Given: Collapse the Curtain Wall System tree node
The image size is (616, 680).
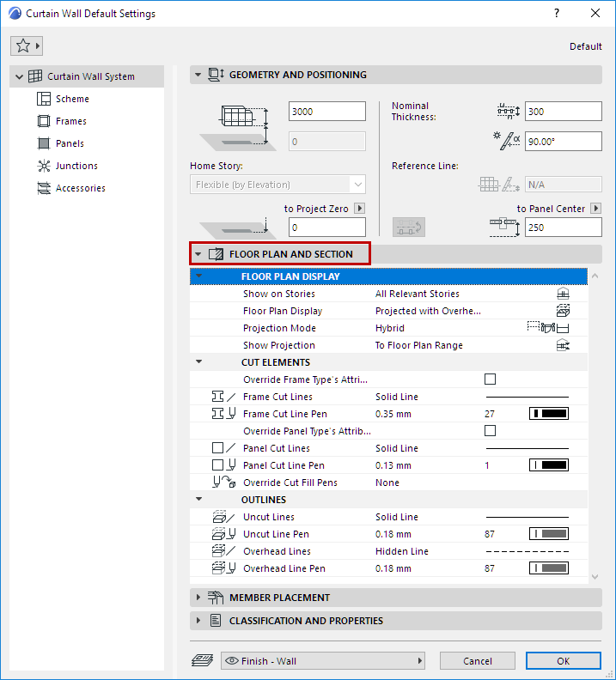Looking at the screenshot, I should 19,76.
